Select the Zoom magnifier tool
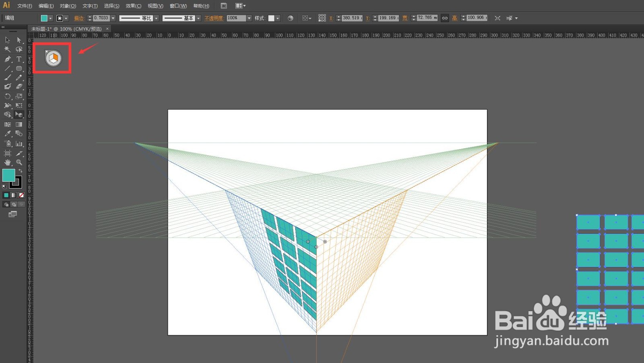 point(19,162)
